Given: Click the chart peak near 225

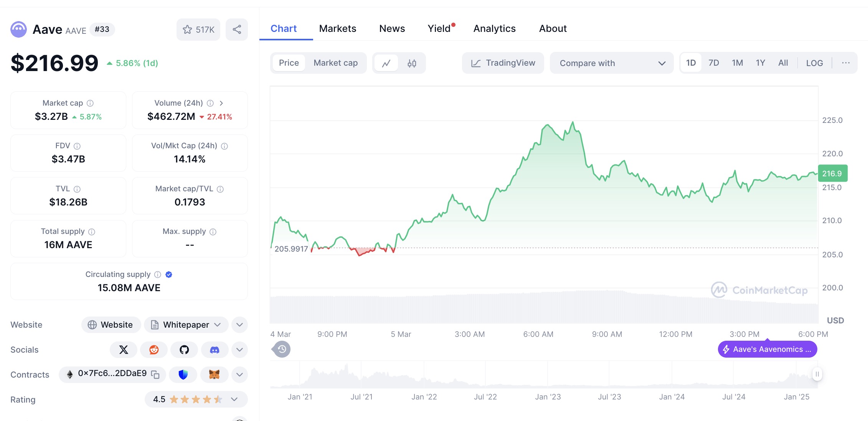Looking at the screenshot, I should click(x=573, y=123).
